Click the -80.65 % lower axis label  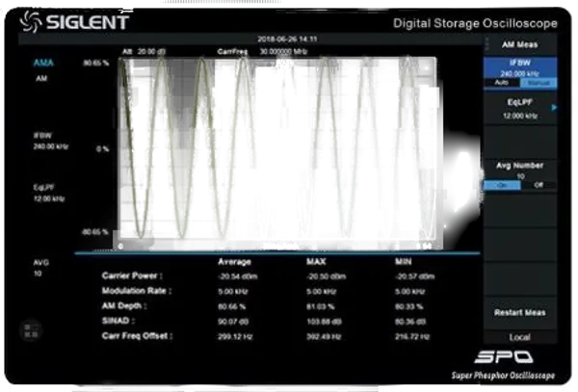coord(94,232)
